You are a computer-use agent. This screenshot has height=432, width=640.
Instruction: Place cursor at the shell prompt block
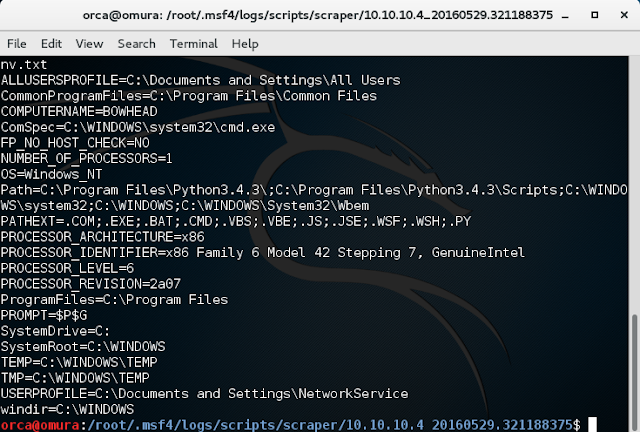(592, 425)
